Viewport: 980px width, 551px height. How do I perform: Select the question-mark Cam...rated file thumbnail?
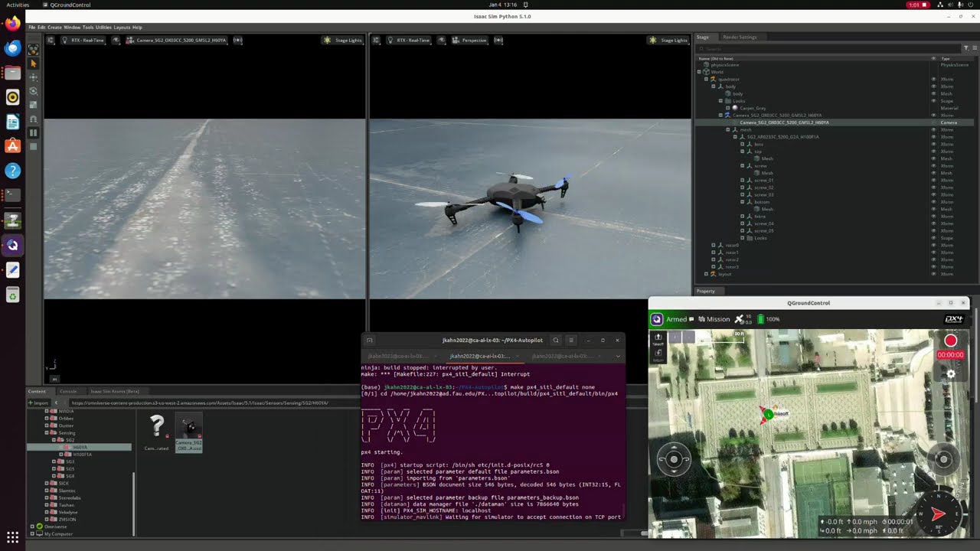click(156, 431)
